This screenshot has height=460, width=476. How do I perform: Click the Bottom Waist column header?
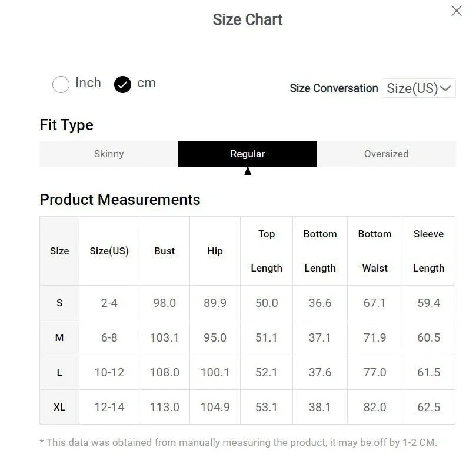tap(375, 251)
